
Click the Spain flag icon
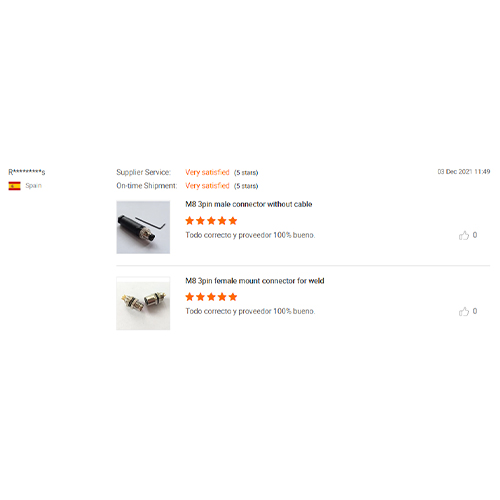click(x=14, y=186)
